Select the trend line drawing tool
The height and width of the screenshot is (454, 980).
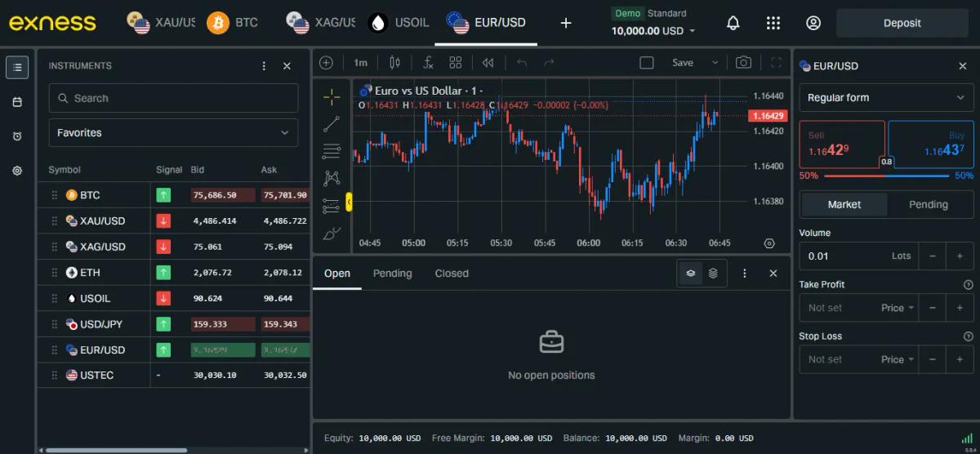coord(332,124)
